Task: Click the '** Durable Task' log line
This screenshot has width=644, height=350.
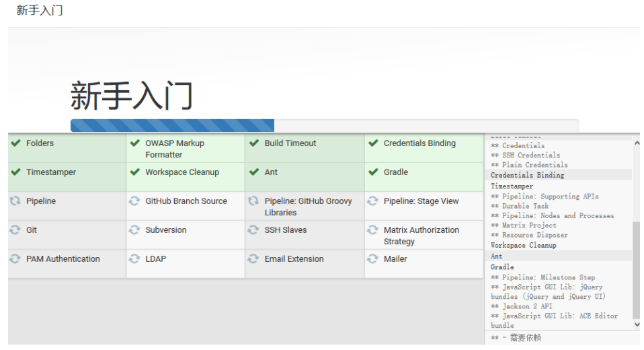Action: pyautogui.click(x=520, y=206)
